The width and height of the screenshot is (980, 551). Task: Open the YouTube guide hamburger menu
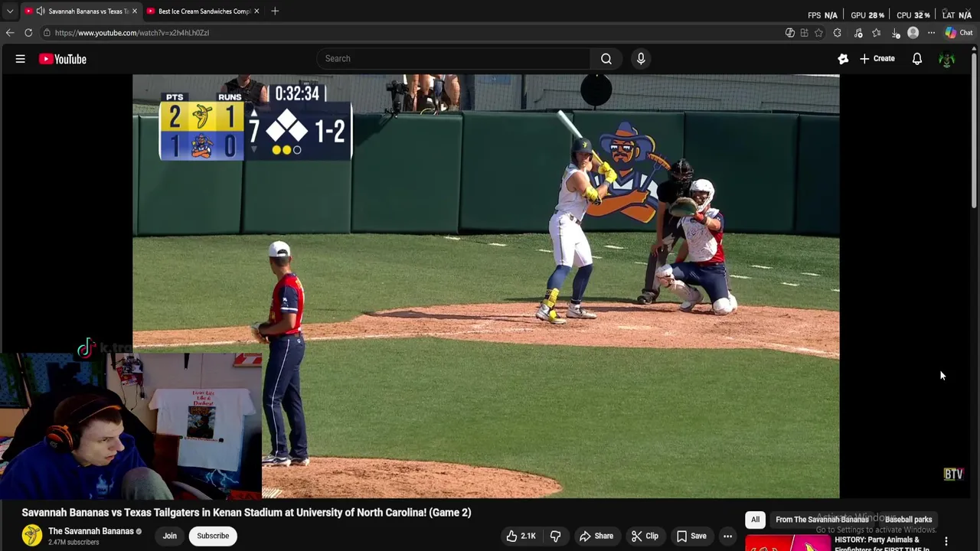tap(21, 59)
